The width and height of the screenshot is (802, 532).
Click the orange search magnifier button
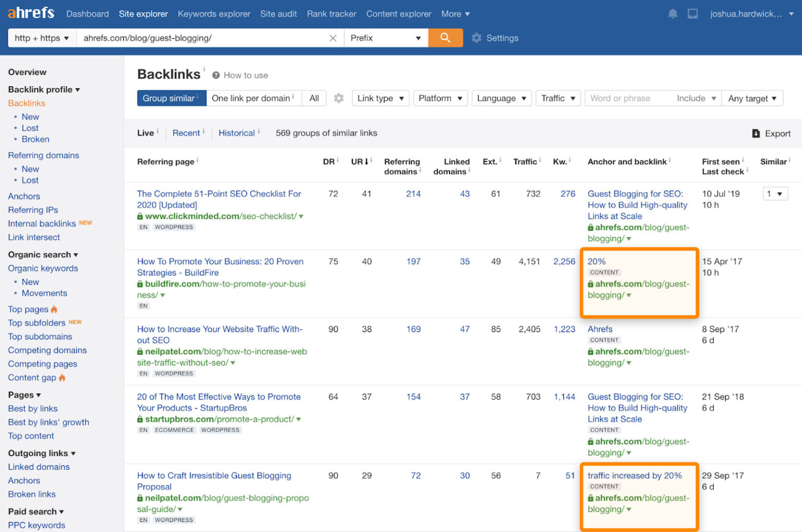[445, 38]
